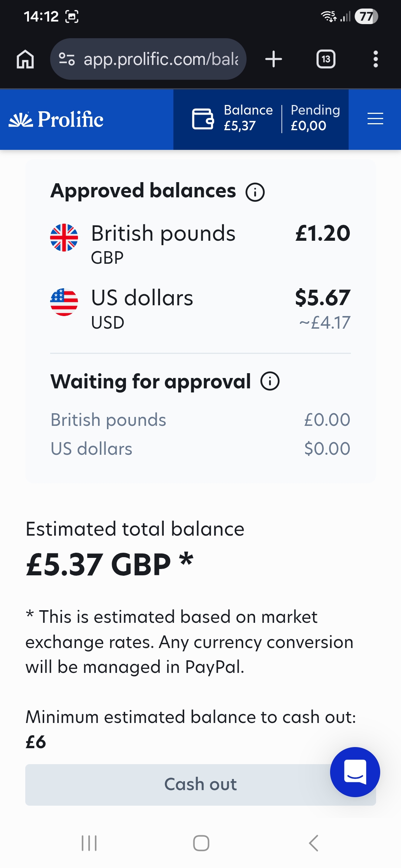401x868 pixels.
Task: Click the Prolific logo
Action: pyautogui.click(x=56, y=119)
